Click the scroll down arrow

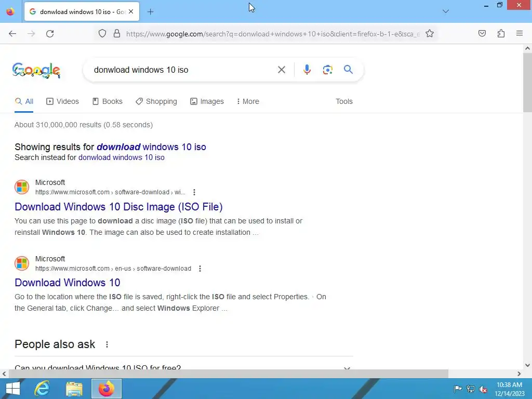click(x=527, y=365)
